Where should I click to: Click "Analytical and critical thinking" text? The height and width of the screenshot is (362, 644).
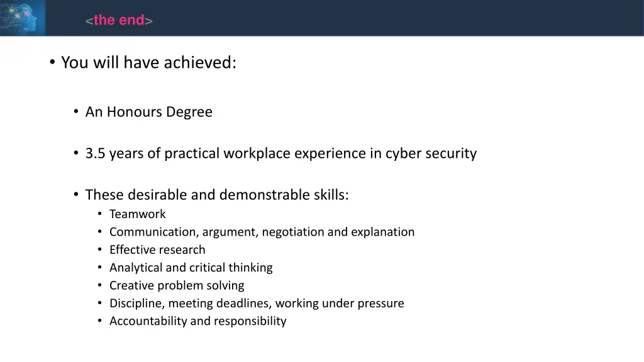point(191,268)
